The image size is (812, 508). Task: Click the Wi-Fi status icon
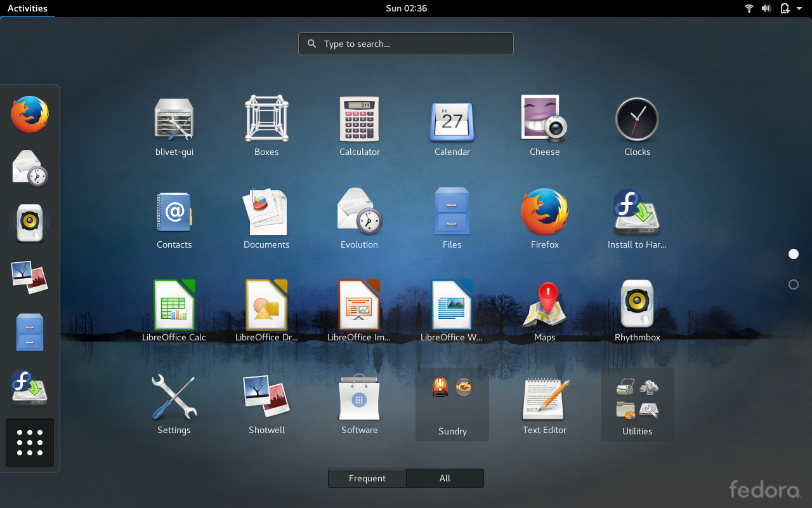tap(749, 8)
